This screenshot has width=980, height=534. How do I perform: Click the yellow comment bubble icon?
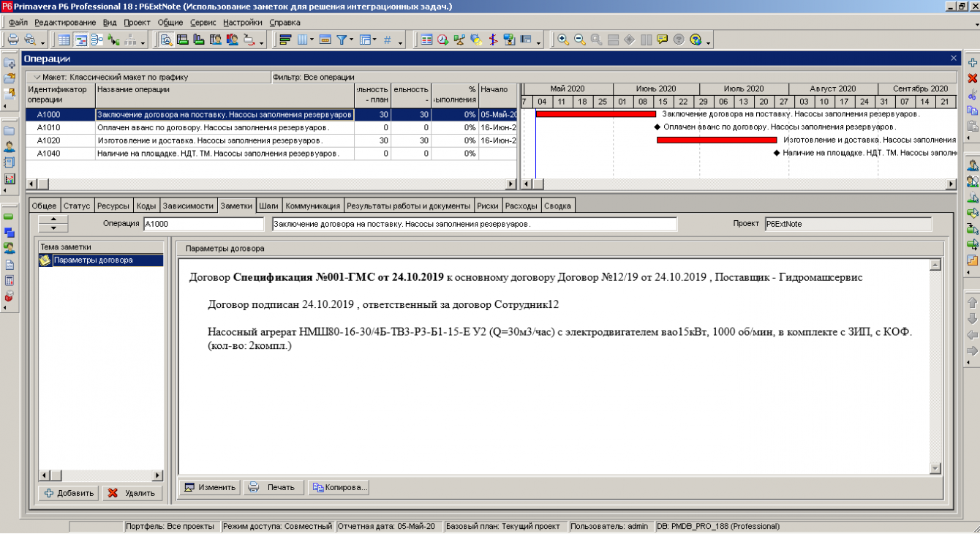[x=662, y=40]
